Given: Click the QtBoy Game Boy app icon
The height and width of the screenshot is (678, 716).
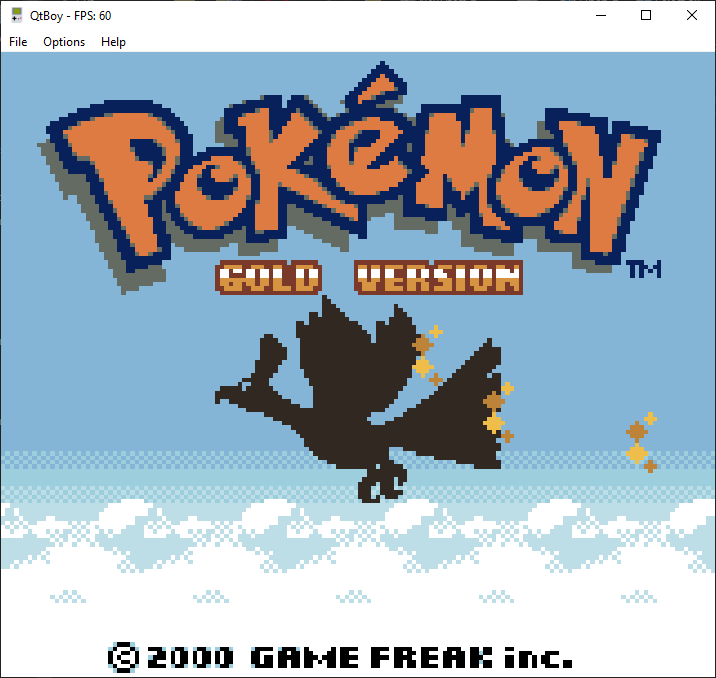Looking at the screenshot, I should point(16,15).
